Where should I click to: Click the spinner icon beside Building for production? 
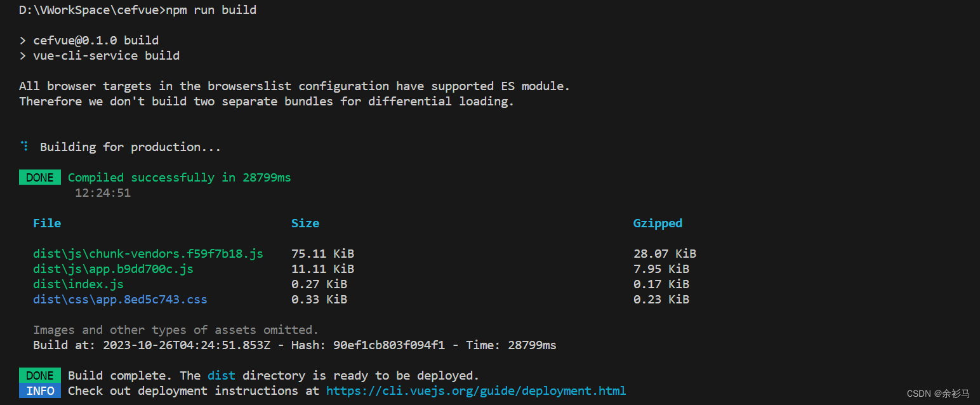[x=24, y=145]
